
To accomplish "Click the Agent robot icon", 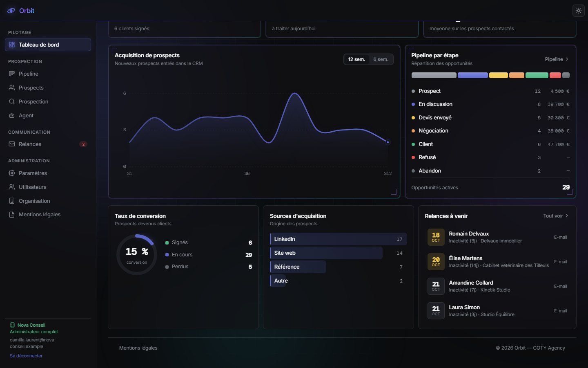I will pyautogui.click(x=12, y=115).
